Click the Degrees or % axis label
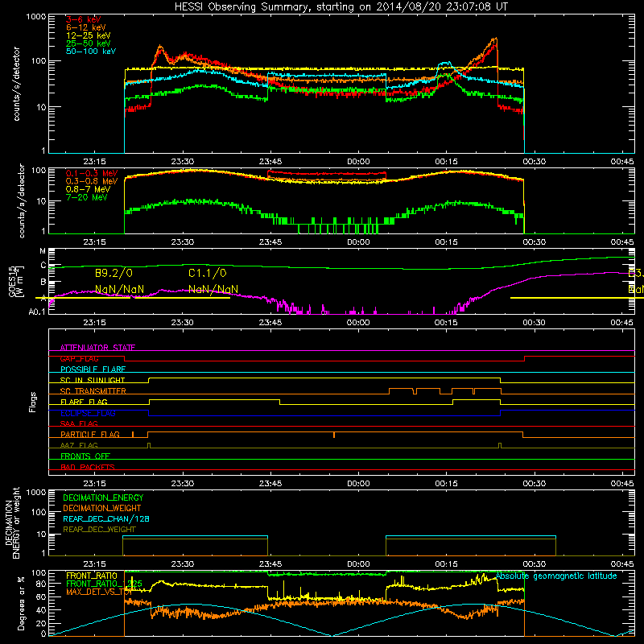Image resolution: width=644 pixels, height=644 pixels. (x=21, y=604)
